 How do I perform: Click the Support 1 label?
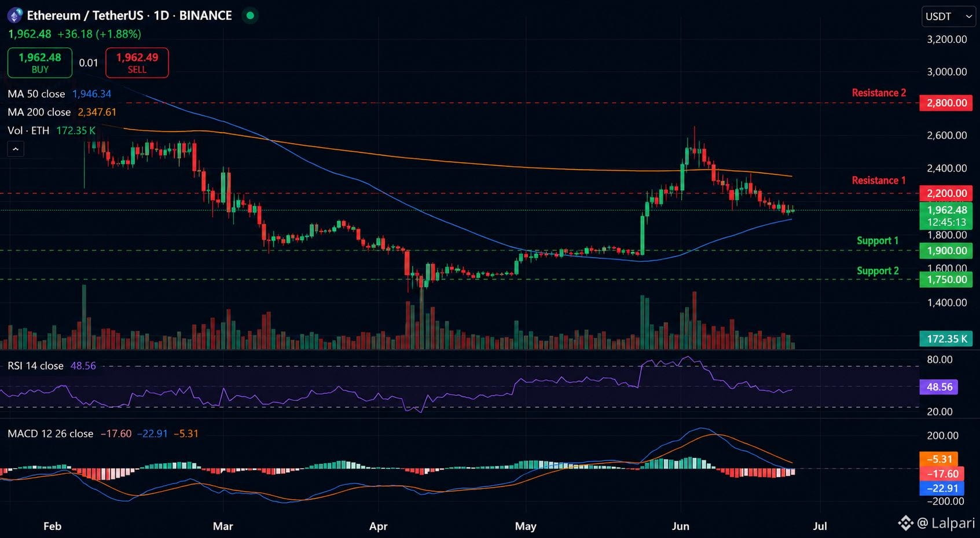[878, 241]
